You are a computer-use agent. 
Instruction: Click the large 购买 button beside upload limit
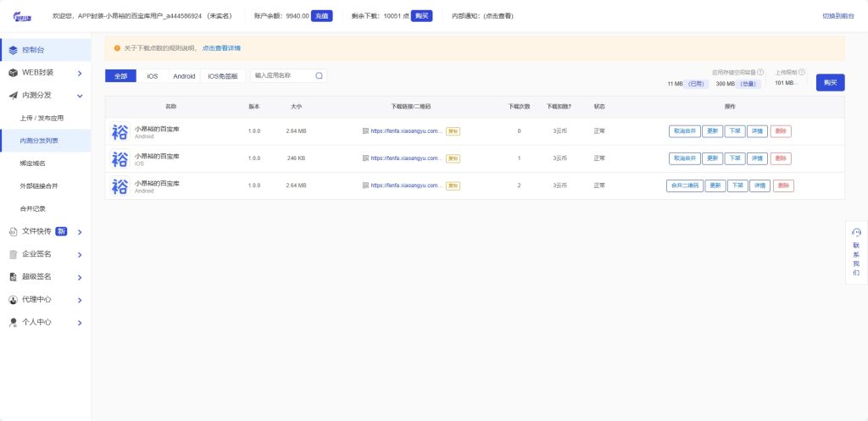click(831, 82)
